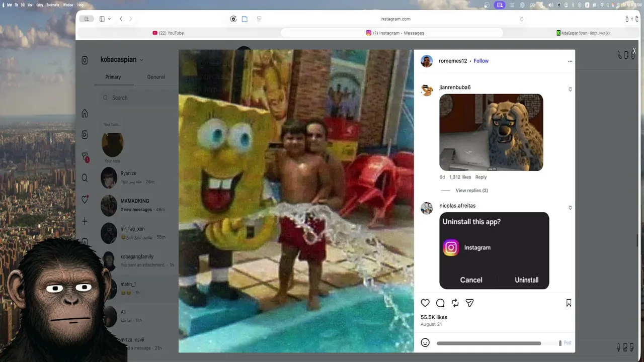Like the post with the heart icon

tap(425, 303)
